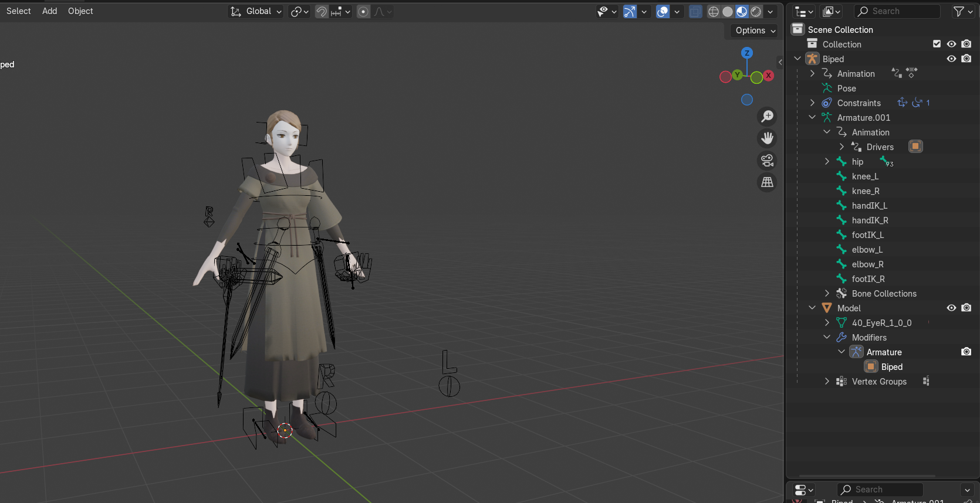980x503 pixels.
Task: Click the outliner Search field
Action: [898, 11]
